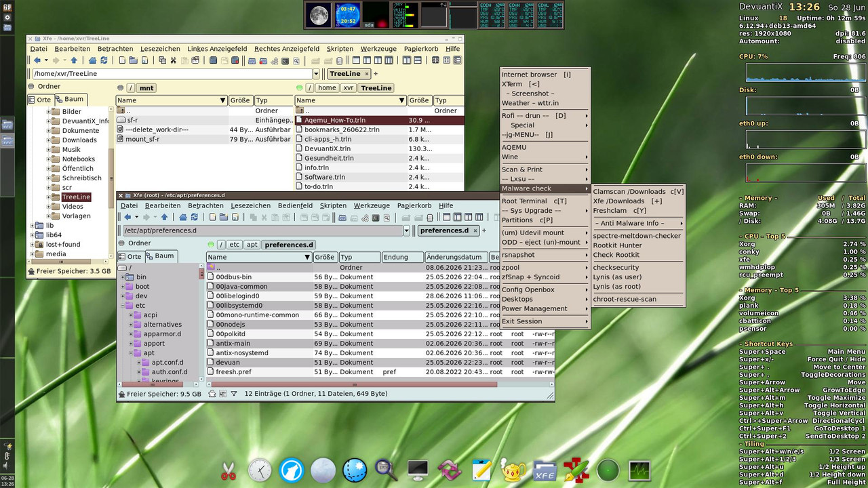Select the 00polkitd file row

click(x=380, y=334)
